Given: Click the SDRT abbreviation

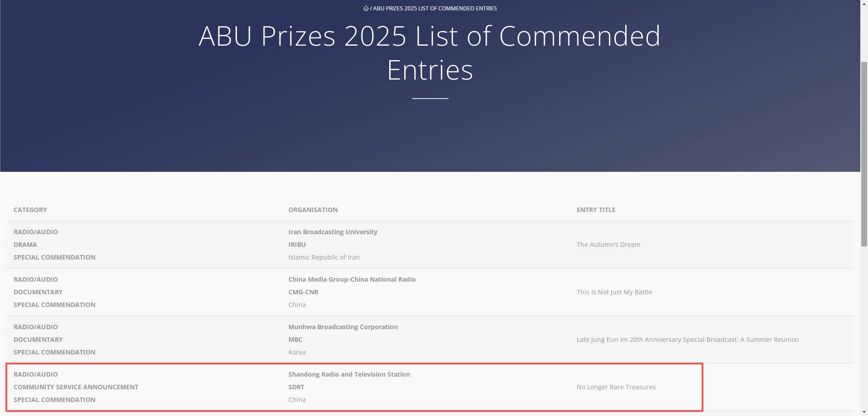Looking at the screenshot, I should pyautogui.click(x=296, y=387).
